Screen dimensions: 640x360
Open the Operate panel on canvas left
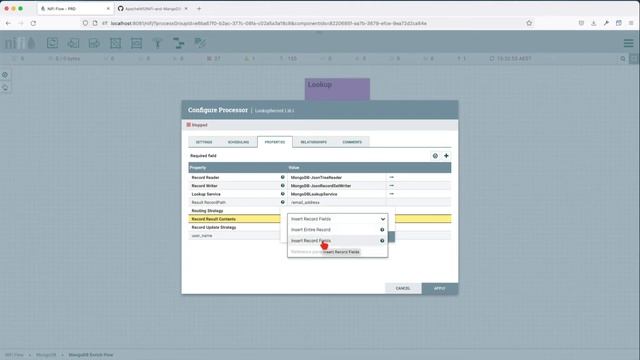coord(5,88)
